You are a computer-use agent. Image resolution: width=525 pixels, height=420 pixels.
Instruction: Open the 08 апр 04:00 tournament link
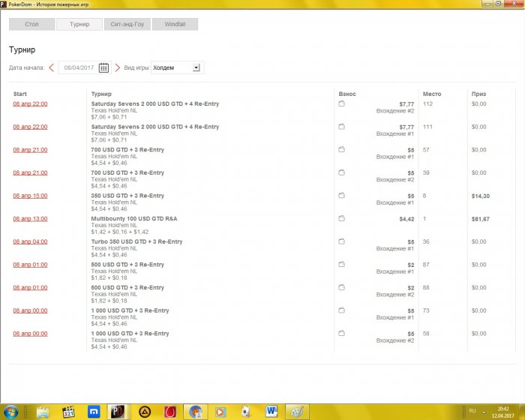coord(30,241)
